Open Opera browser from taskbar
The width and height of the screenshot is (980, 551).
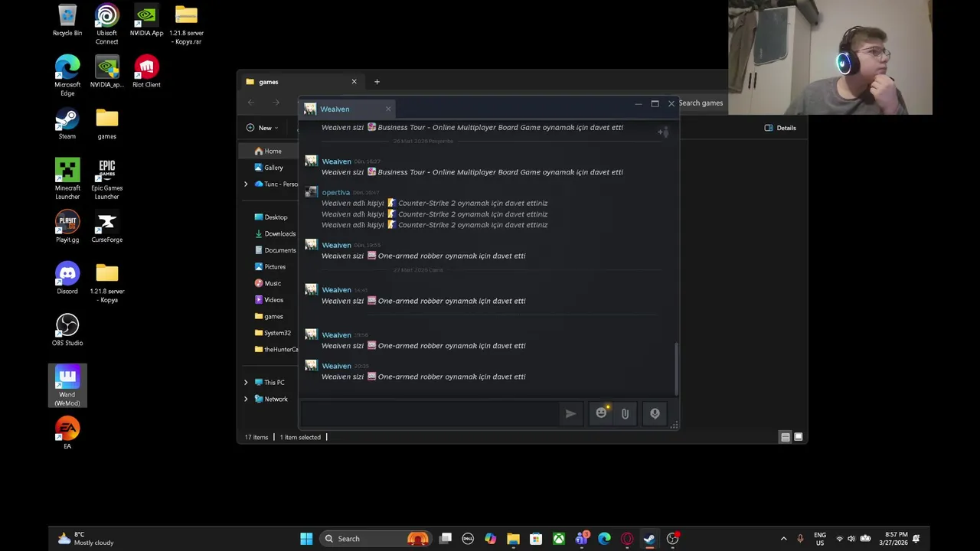(627, 539)
